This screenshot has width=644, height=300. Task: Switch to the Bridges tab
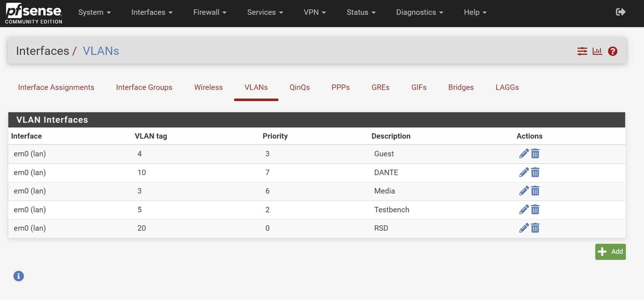point(461,87)
